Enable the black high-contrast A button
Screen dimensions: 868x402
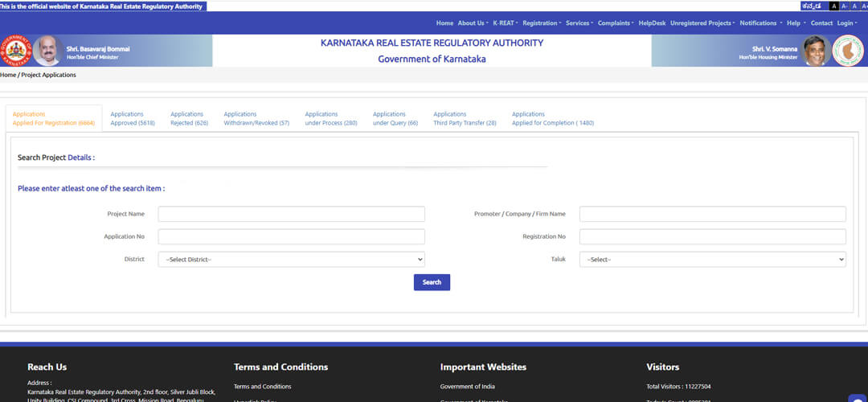tap(833, 6)
